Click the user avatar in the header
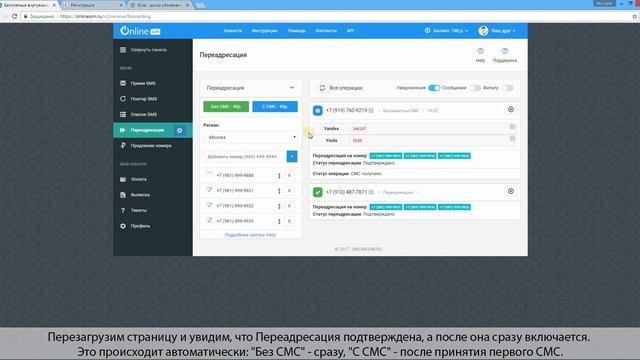This screenshot has height=360, width=640. 483,31
